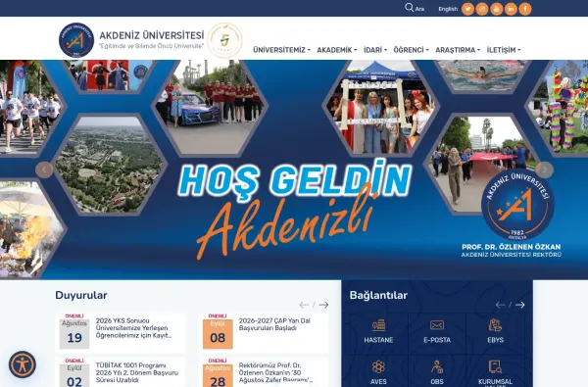Show previous Duyurular announcements arrow
The height and width of the screenshot is (387, 588).
coord(304,305)
